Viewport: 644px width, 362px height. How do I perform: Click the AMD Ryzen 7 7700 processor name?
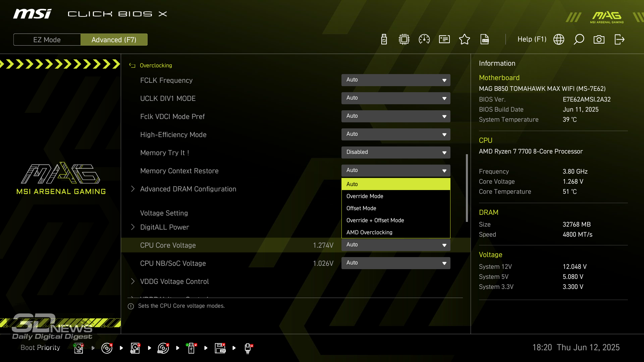tap(531, 152)
